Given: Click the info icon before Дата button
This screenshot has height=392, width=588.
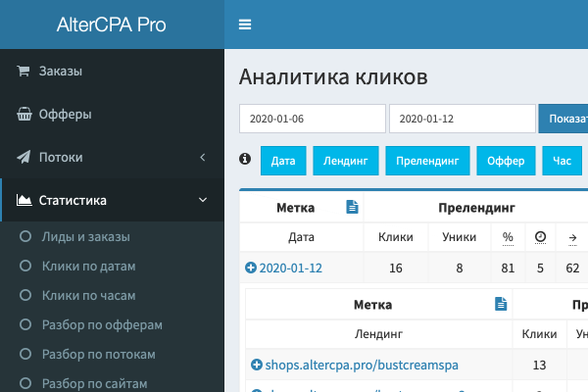Looking at the screenshot, I should [x=245, y=159].
